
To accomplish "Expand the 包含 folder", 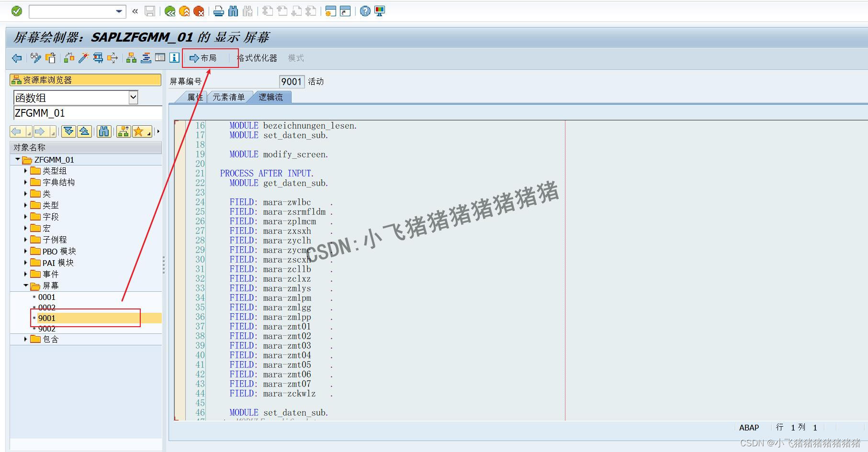I will tap(26, 339).
